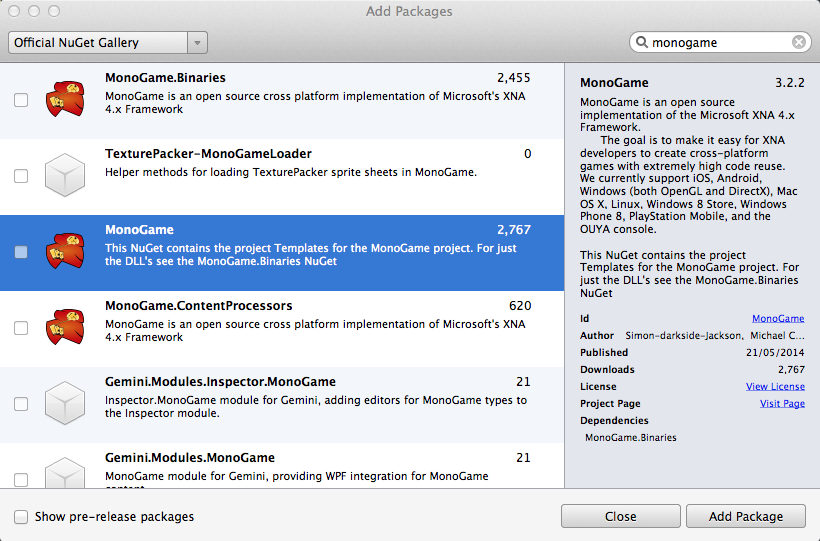The image size is (820, 541).
Task: Open the Official NuGet Gallery source dropdown
Action: coord(107,43)
